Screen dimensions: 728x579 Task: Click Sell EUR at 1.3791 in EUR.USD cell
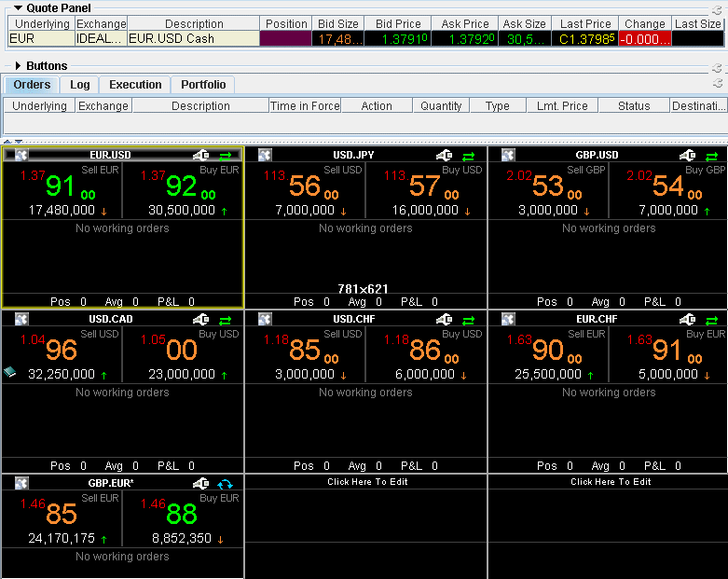[62, 190]
